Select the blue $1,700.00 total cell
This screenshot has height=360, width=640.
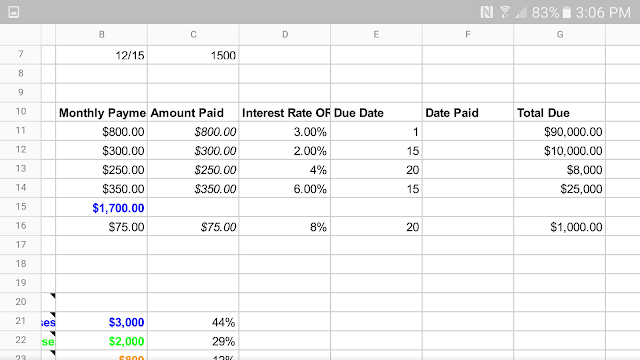101,207
